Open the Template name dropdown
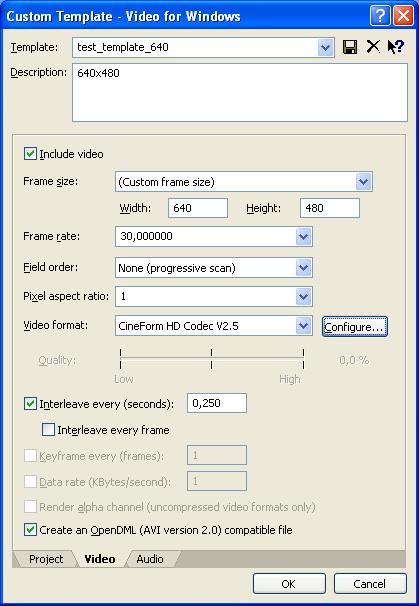The image size is (419, 606). [325, 48]
